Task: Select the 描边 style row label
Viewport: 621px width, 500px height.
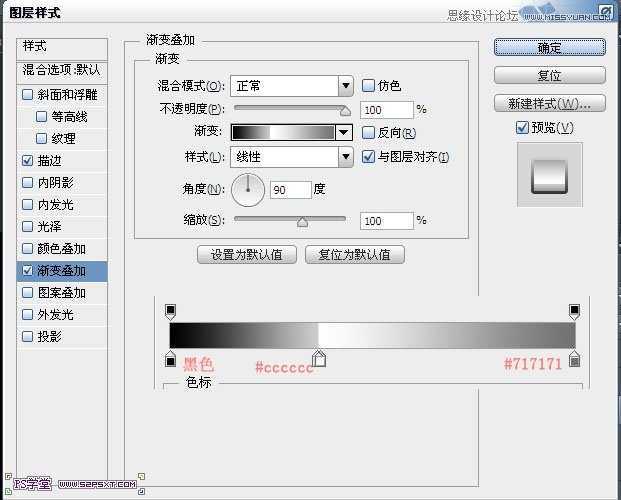Action: coord(50,160)
